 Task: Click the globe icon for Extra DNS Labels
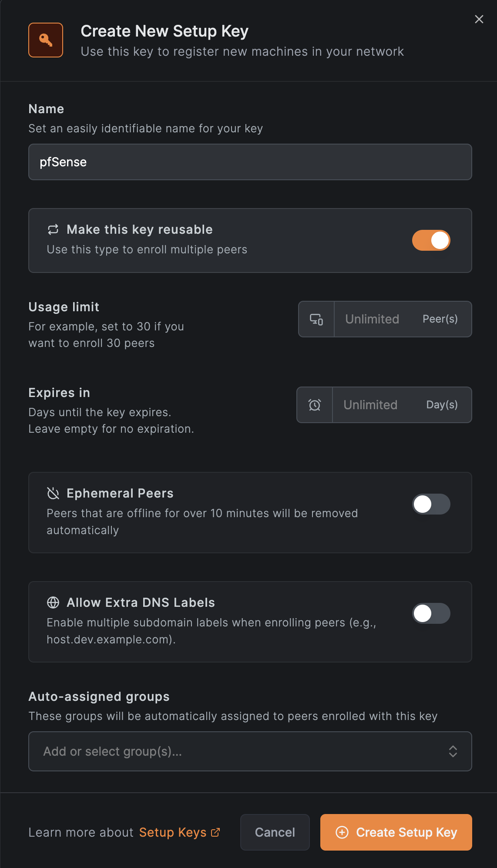(x=53, y=602)
